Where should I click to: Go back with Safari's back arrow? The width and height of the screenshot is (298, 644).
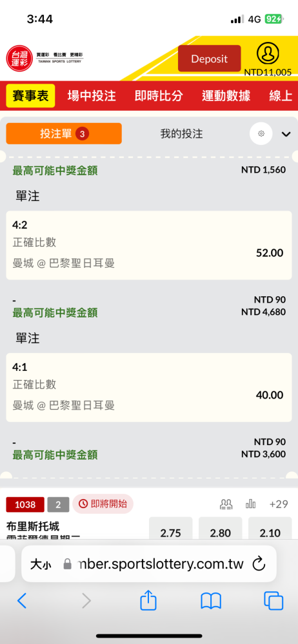pos(22,601)
